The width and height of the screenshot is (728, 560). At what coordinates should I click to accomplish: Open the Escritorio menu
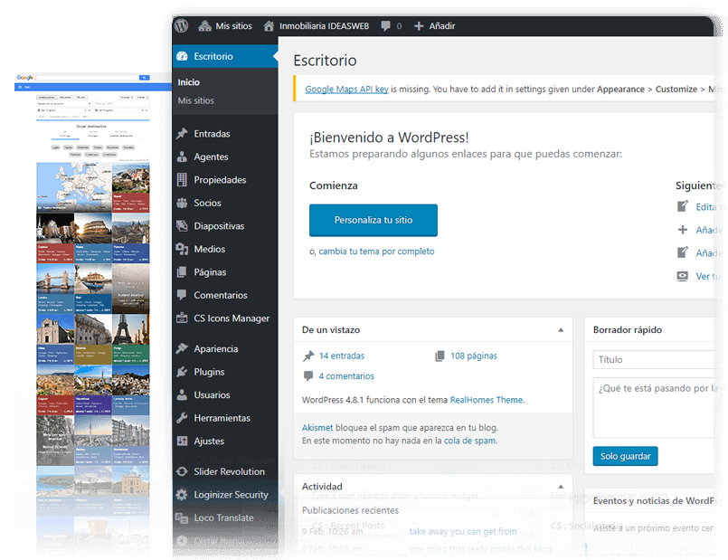pyautogui.click(x=225, y=56)
